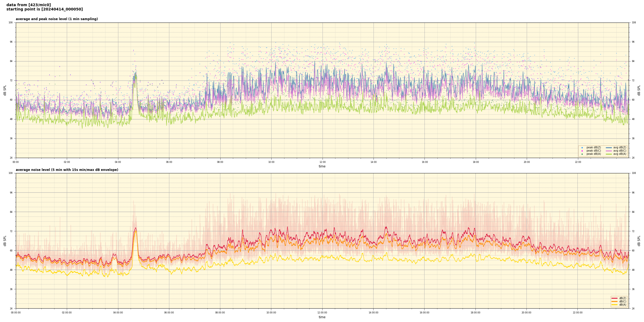This screenshot has width=644, height=322.
Task: Click the peak dB(C) legend marker
Action: pos(582,151)
